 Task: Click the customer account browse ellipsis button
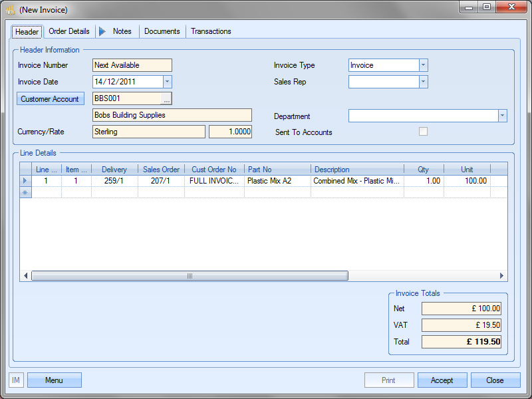click(166, 98)
